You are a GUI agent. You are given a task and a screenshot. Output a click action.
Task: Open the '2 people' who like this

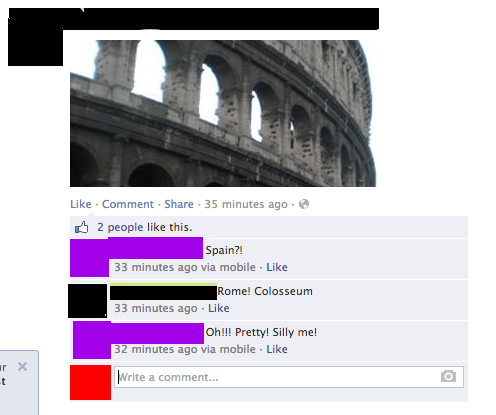tap(120, 227)
